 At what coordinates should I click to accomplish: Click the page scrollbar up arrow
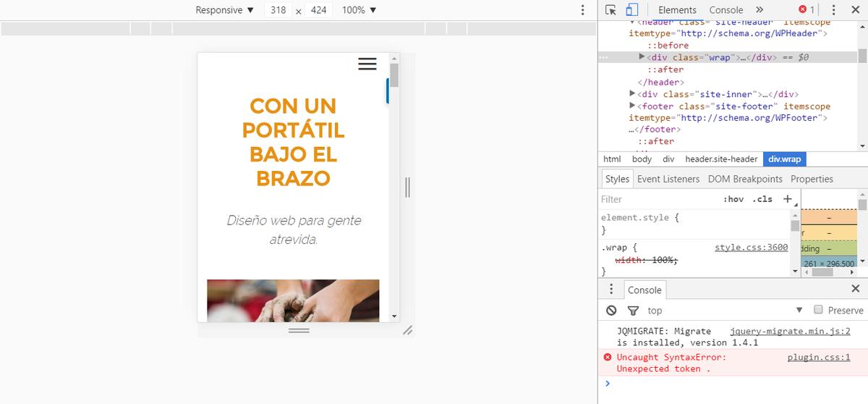[x=394, y=58]
